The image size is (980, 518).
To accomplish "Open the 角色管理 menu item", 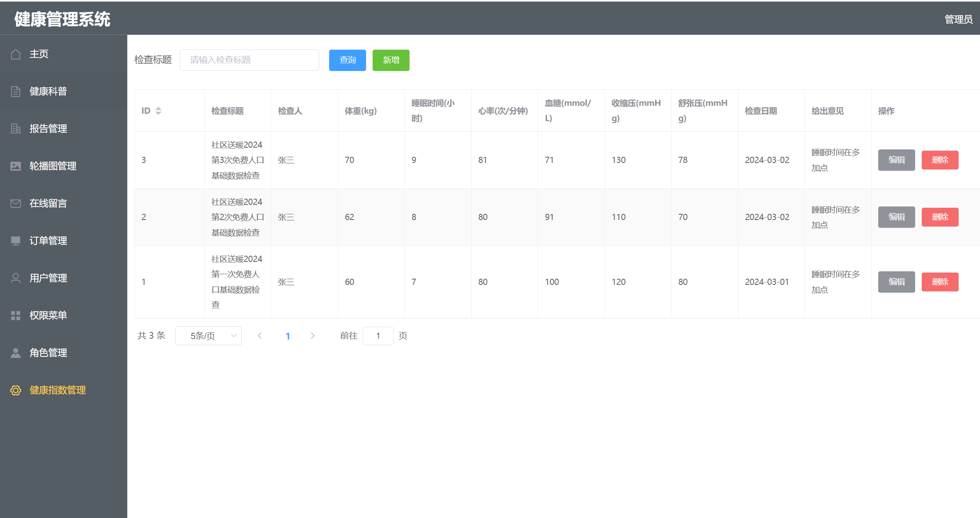I will pos(48,353).
